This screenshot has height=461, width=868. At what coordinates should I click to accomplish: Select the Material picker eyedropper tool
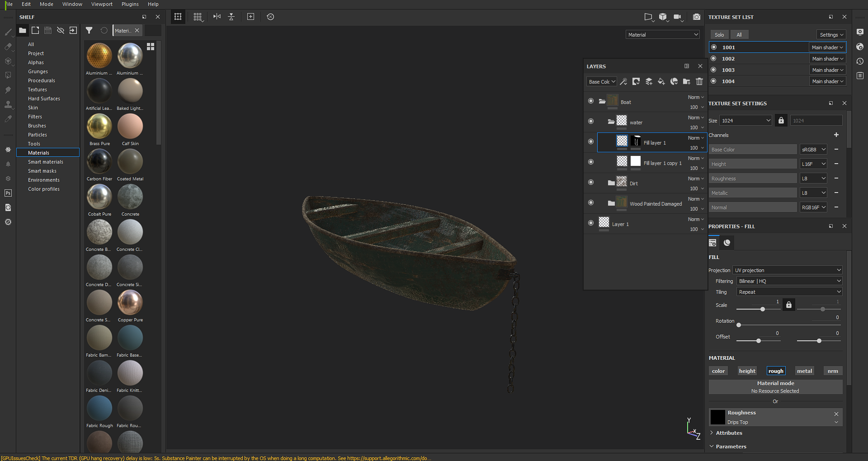tap(8, 119)
